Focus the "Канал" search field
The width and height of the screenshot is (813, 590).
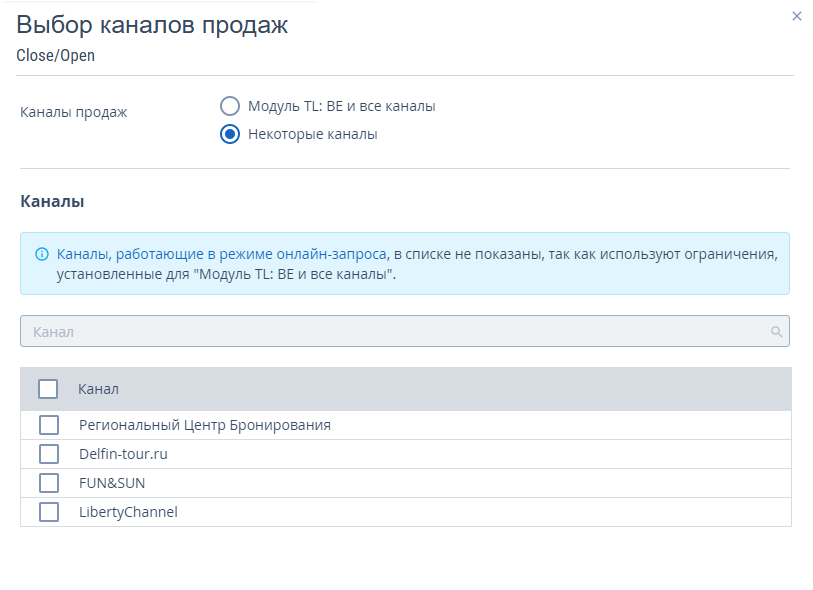pyautogui.click(x=390, y=331)
